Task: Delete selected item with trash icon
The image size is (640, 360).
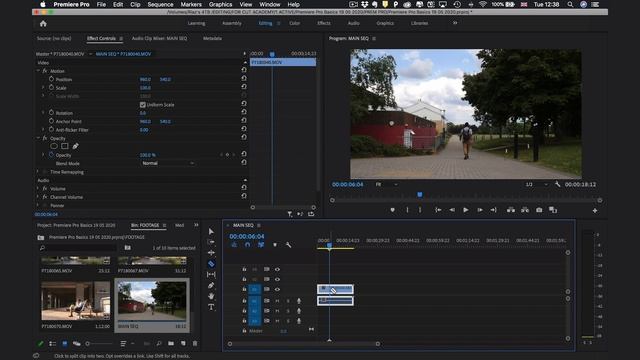Action: pos(195,344)
